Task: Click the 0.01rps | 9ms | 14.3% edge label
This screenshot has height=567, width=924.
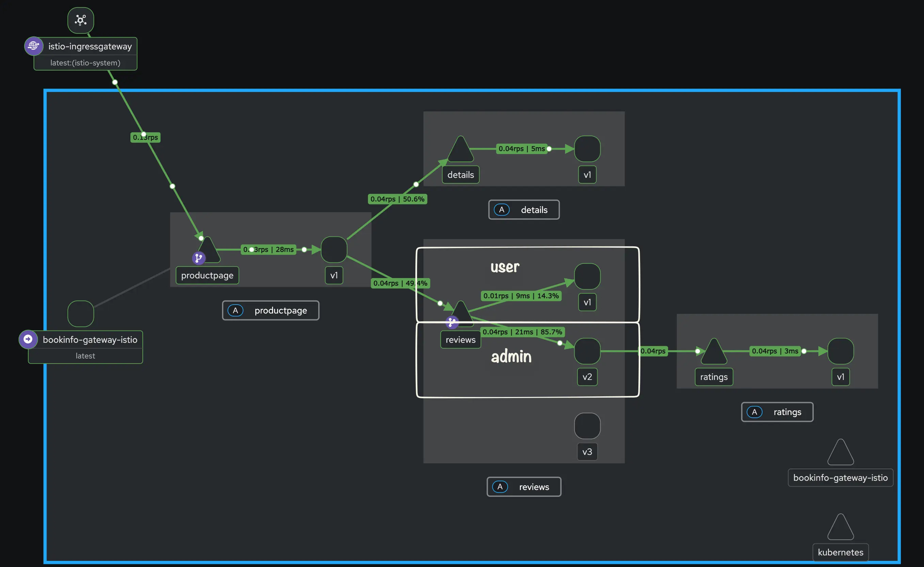Action: 521,296
